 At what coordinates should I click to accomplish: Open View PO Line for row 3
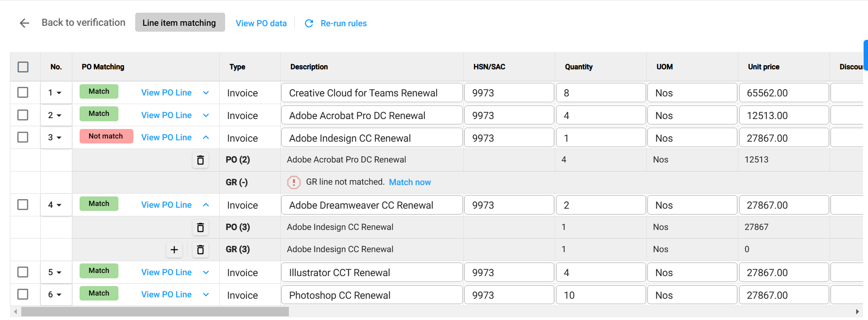tap(166, 137)
